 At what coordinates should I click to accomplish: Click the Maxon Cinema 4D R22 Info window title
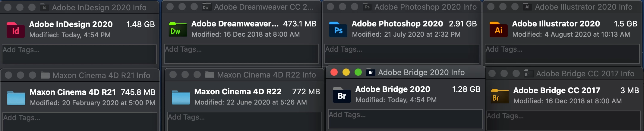coord(267,75)
